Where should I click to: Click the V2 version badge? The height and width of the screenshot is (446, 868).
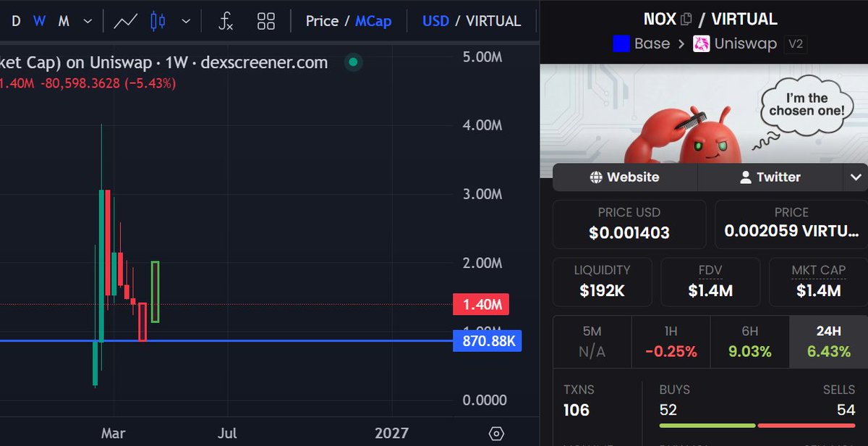(x=796, y=44)
